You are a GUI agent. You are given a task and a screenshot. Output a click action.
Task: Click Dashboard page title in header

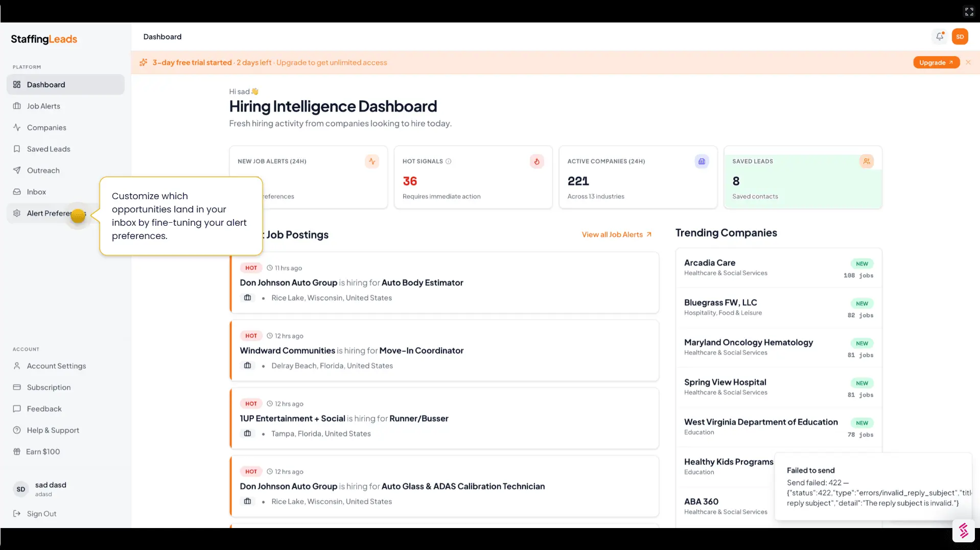[x=162, y=37]
